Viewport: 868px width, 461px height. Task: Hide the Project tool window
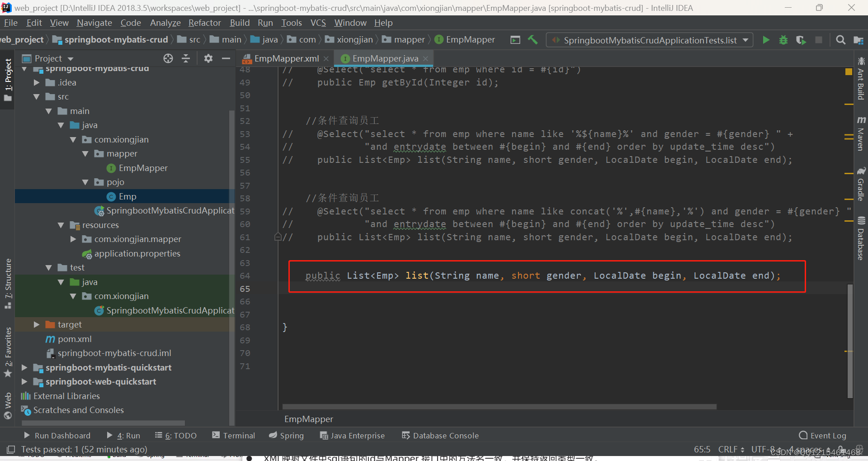[226, 58]
